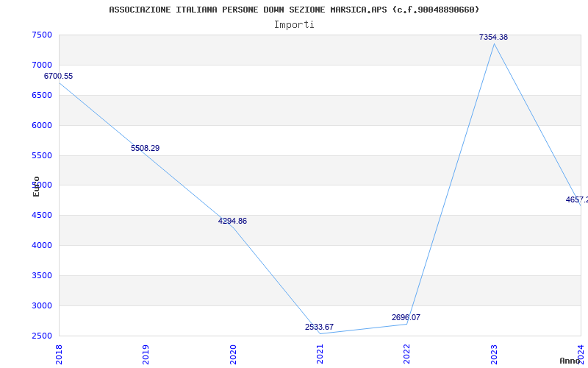Screen dimensions: 588x368
Task: Click x-axis year 2021
Action: tap(320, 355)
